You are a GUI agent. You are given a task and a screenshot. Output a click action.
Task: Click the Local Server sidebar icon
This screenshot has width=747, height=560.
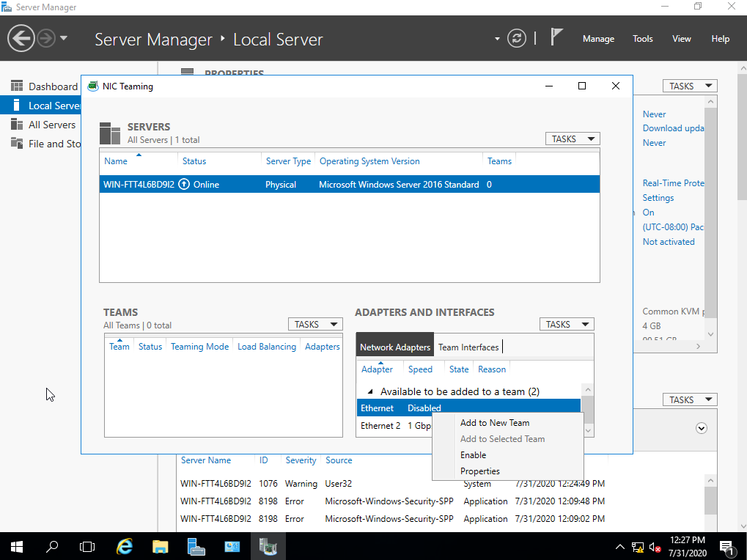17,106
